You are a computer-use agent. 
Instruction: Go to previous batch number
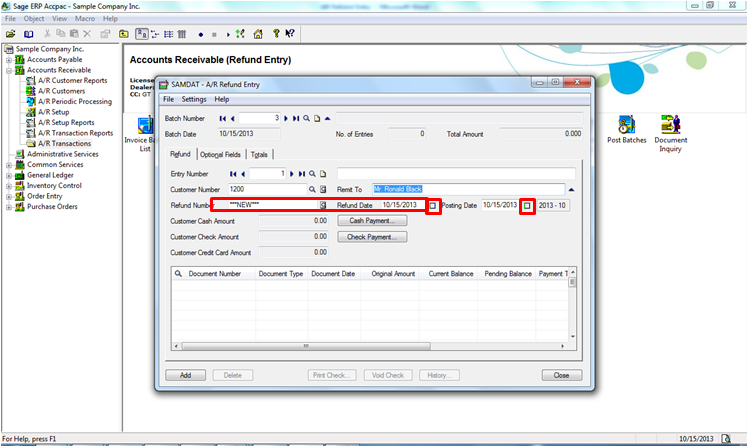(232, 118)
